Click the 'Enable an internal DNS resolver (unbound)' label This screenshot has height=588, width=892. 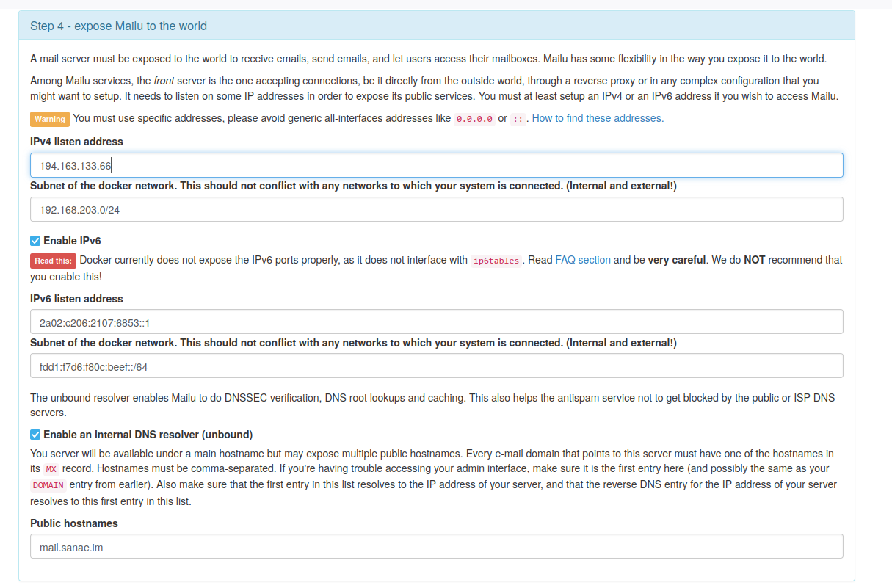(148, 435)
